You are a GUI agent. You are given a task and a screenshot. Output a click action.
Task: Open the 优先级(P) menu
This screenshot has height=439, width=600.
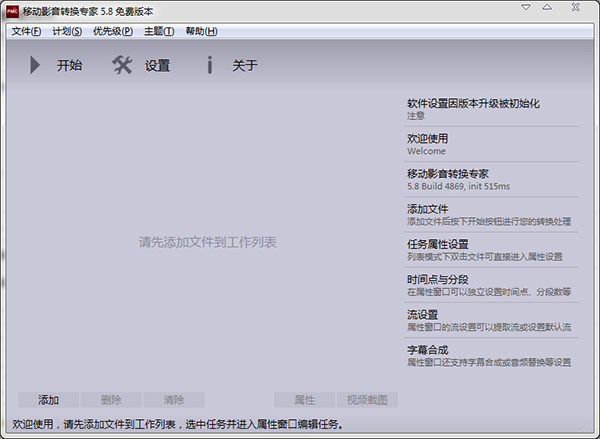pyautogui.click(x=112, y=31)
